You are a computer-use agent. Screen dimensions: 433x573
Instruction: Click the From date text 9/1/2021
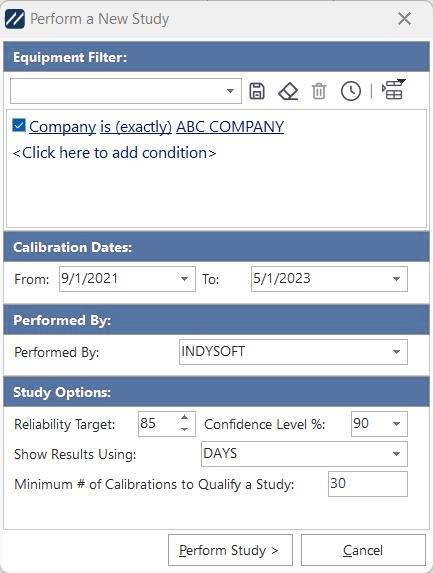pyautogui.click(x=90, y=278)
